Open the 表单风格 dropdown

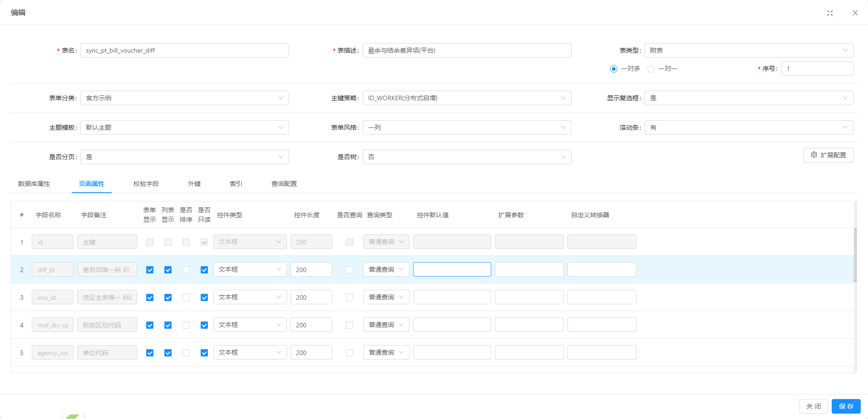point(467,127)
